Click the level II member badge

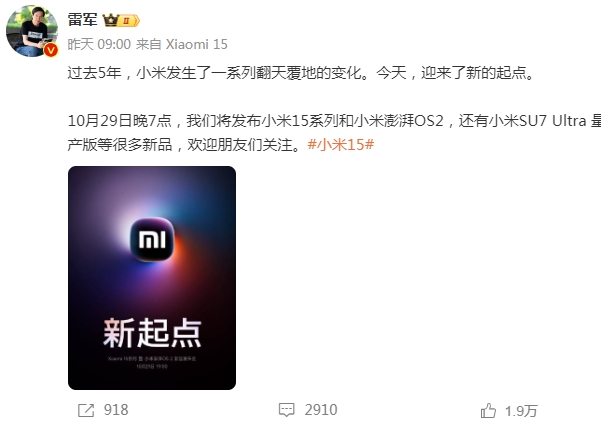point(129,20)
